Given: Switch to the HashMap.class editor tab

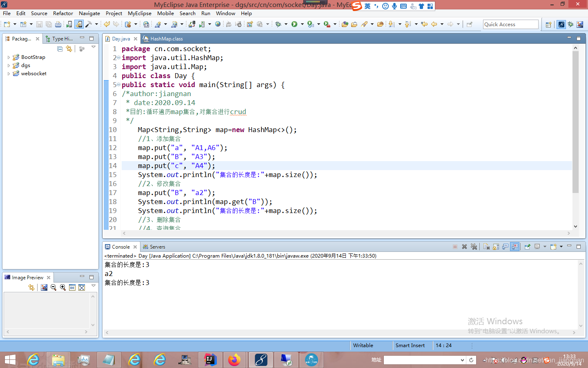Looking at the screenshot, I should click(x=163, y=39).
